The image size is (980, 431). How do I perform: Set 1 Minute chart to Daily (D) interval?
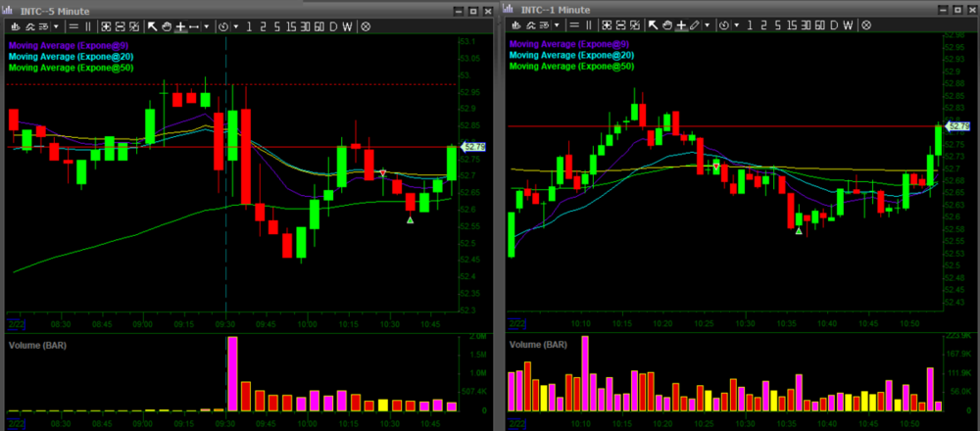[832, 26]
